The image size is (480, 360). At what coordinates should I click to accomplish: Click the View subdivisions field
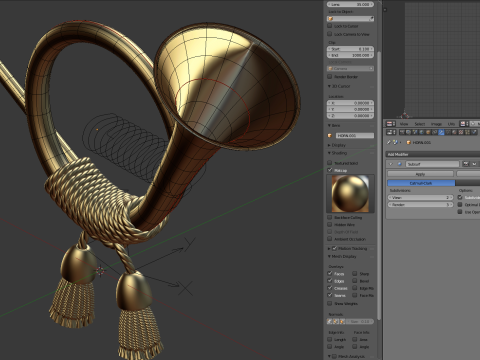(420, 197)
